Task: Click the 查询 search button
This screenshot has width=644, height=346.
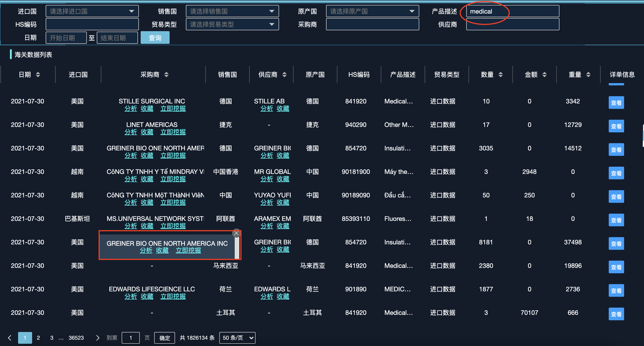Action: click(155, 37)
